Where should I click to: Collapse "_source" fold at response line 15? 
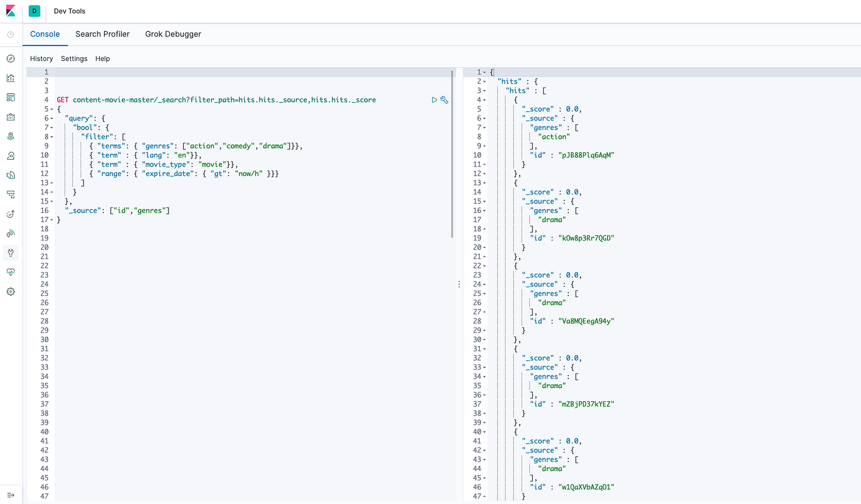(x=486, y=202)
